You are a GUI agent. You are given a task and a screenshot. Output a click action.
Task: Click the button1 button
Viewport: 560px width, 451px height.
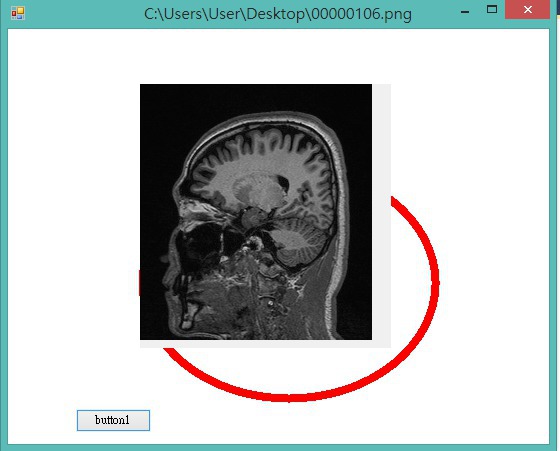tap(113, 420)
